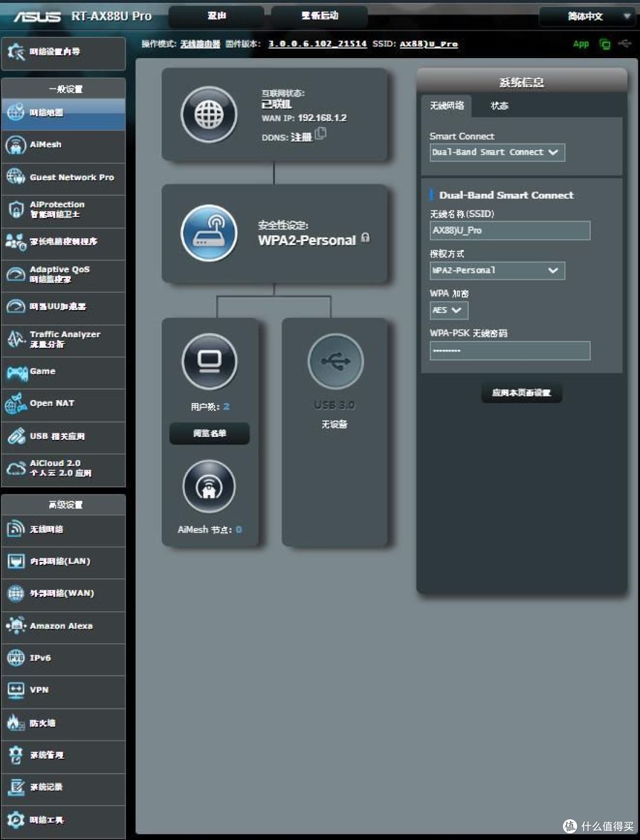Open the AES encryption dropdown

click(x=449, y=310)
